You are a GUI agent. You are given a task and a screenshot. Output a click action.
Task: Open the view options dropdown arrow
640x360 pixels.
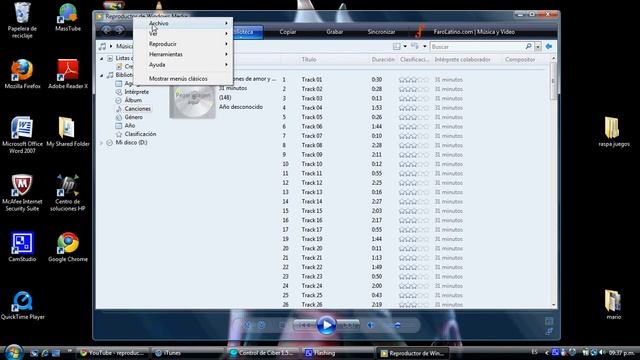tap(405, 47)
